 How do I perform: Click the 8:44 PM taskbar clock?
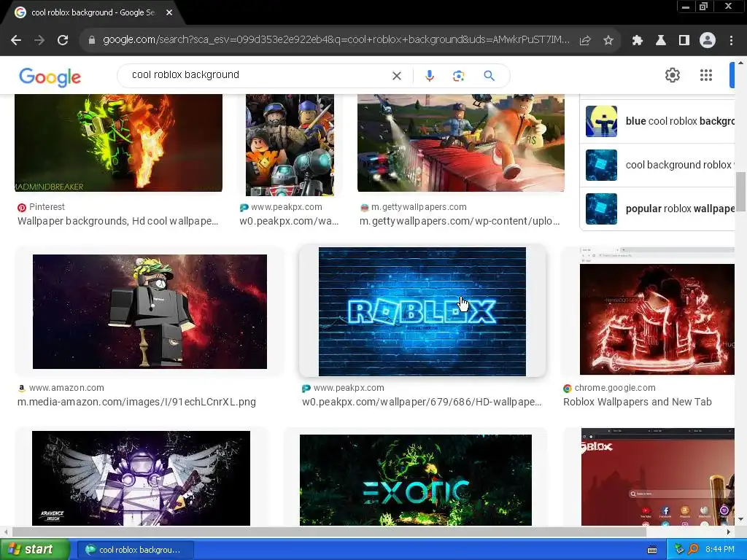tap(720, 550)
